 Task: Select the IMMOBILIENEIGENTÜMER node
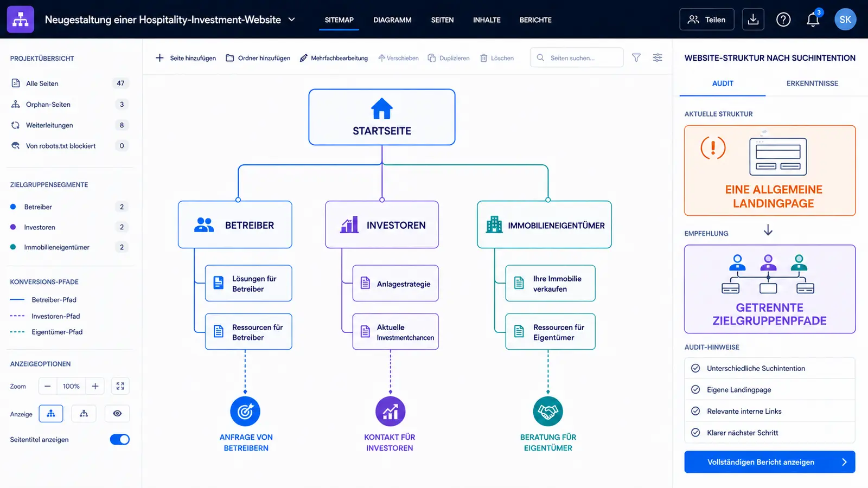[x=544, y=224]
